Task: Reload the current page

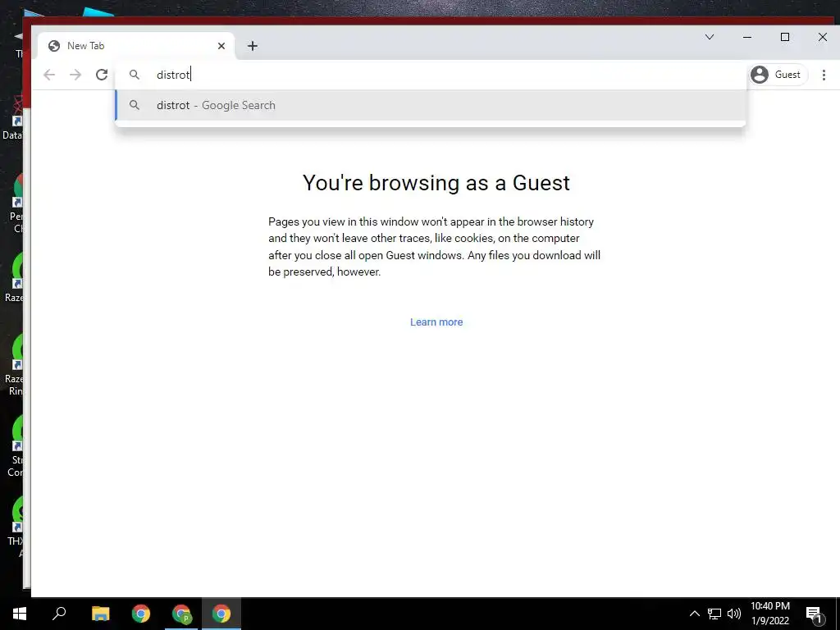Action: pos(102,75)
